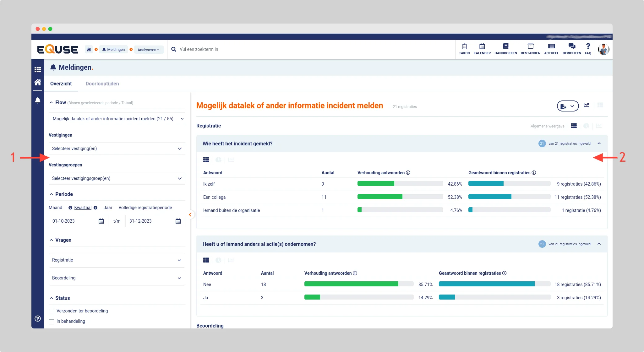This screenshot has width=644, height=352.
Task: Check Verzonden ter beoordeling status
Action: coord(52,311)
